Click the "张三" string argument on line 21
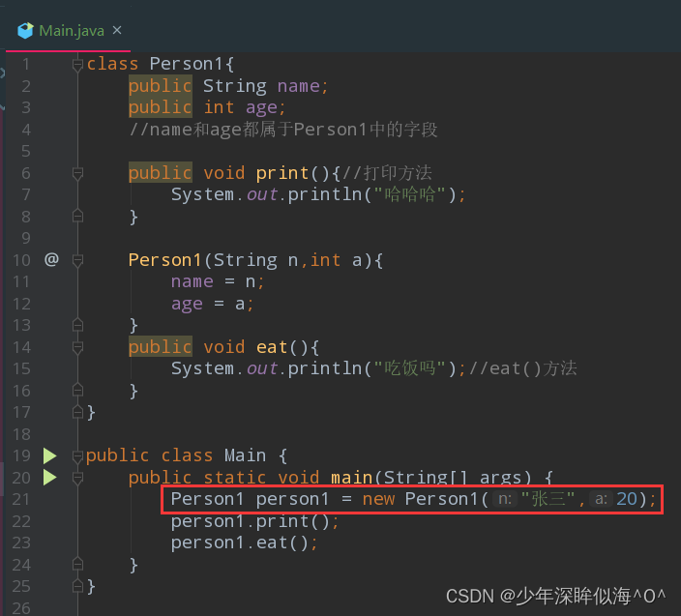 click(x=548, y=499)
